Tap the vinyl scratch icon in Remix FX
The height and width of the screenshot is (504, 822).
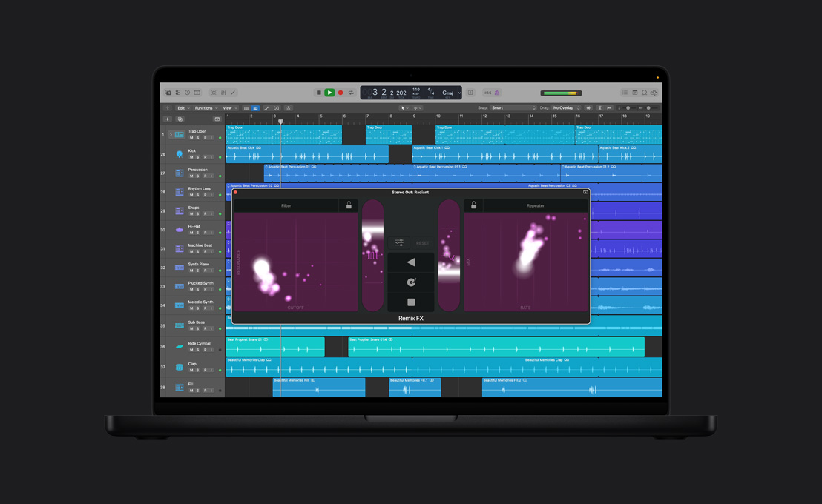click(x=412, y=282)
